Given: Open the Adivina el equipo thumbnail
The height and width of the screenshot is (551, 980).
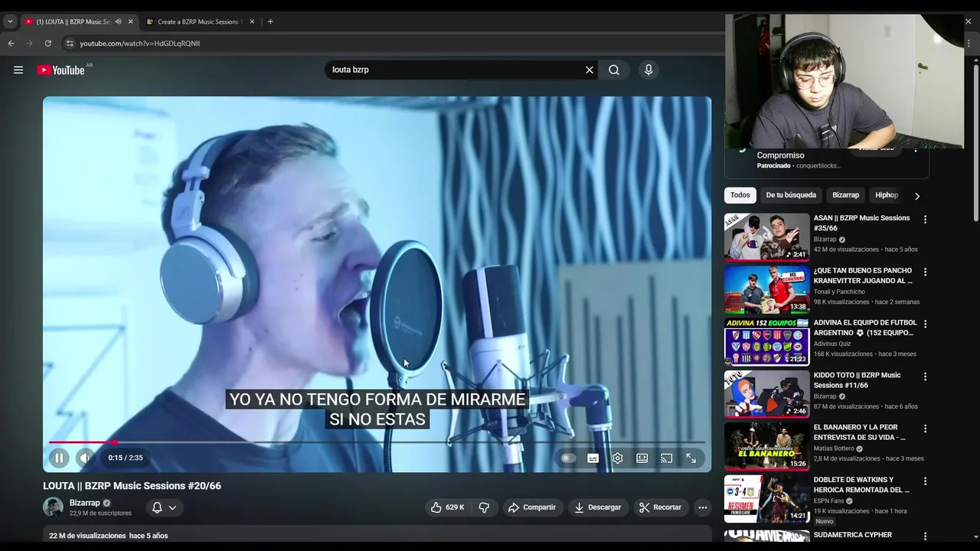Looking at the screenshot, I should (x=766, y=342).
